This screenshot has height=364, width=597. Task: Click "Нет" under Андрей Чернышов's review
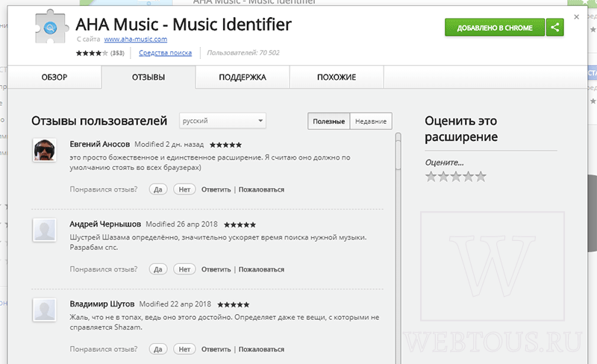click(184, 269)
